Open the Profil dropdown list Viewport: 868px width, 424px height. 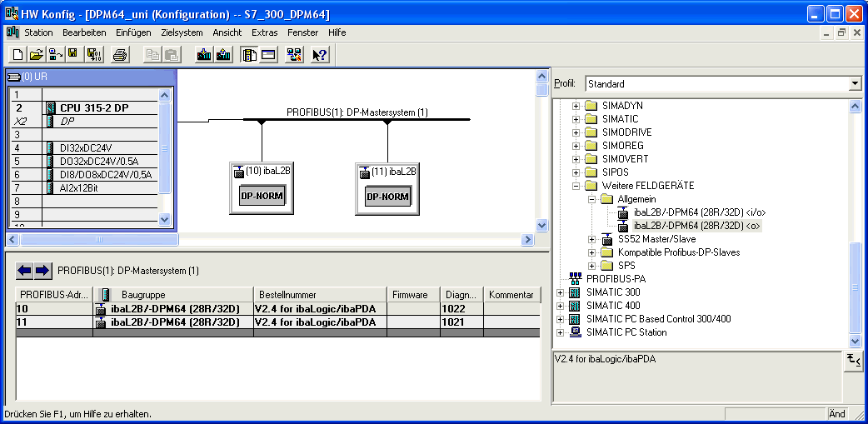click(x=855, y=84)
